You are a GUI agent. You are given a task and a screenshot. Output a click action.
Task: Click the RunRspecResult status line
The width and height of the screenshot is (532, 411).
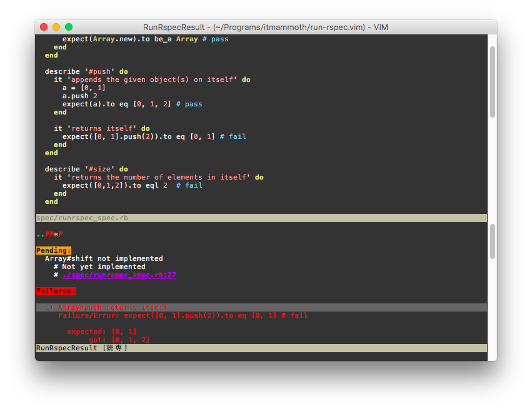click(x=261, y=348)
